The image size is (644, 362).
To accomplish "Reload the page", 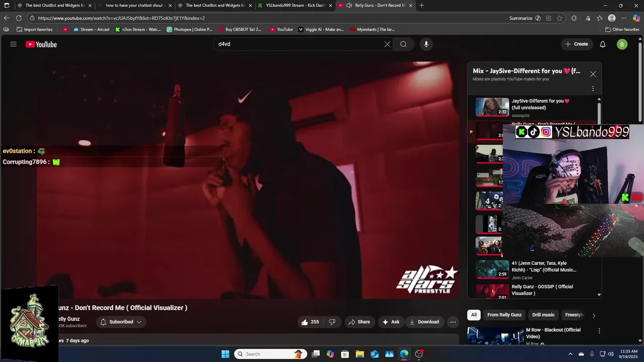I will pos(19,18).
